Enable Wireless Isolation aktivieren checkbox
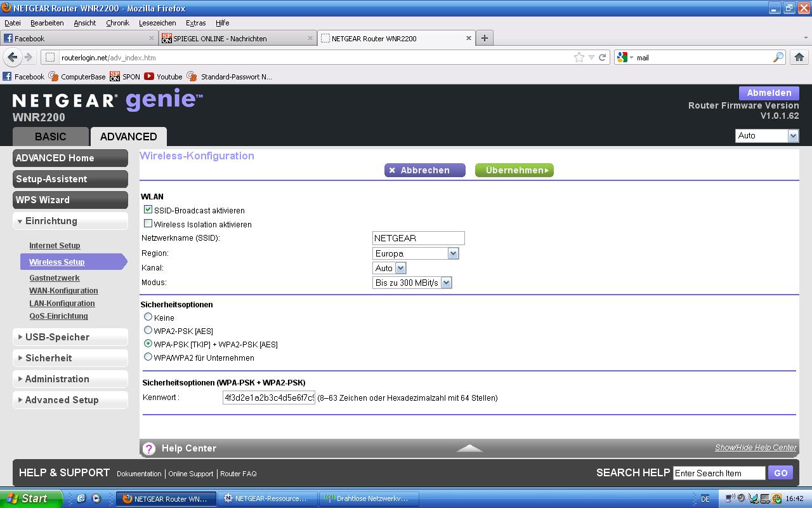 pyautogui.click(x=148, y=224)
